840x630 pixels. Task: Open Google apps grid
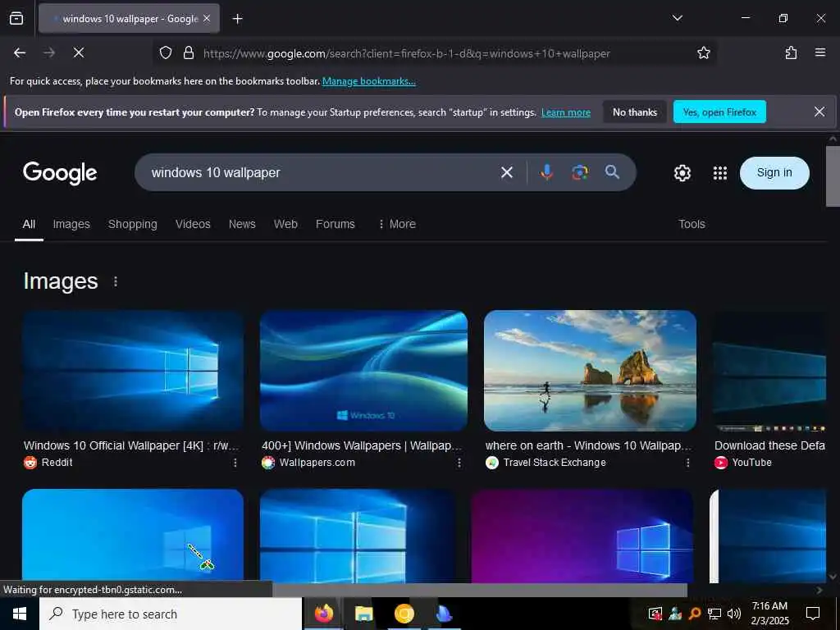[720, 173]
